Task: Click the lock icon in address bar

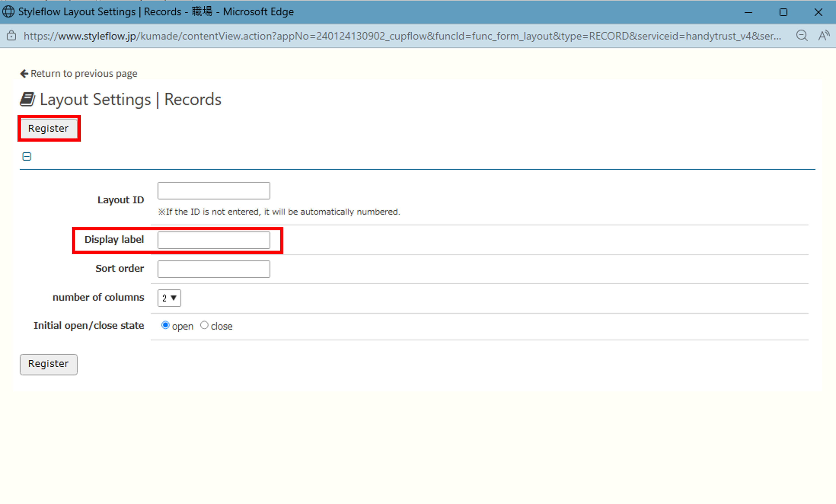Action: pos(12,36)
